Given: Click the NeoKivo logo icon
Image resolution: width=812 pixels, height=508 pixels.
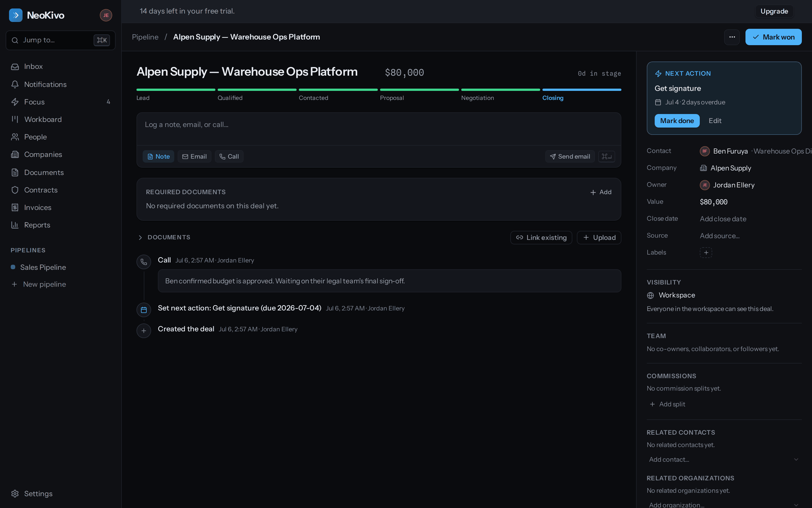Looking at the screenshot, I should coord(16,15).
